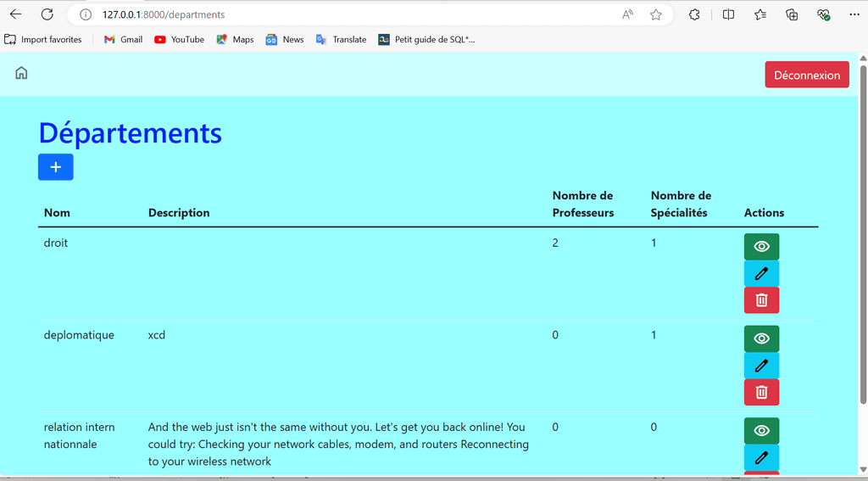Screen dimensions: 868x481
Task: Edit the droit department pencil icon
Action: (761, 273)
